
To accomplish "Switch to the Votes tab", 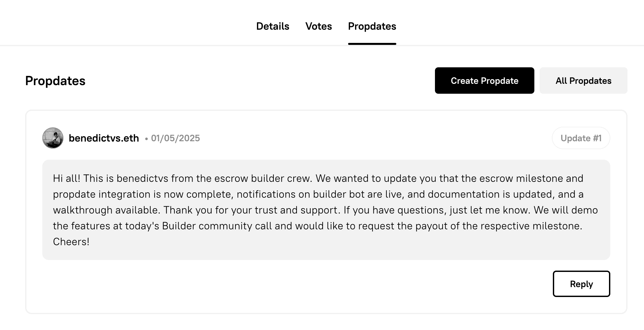I will pyautogui.click(x=319, y=26).
